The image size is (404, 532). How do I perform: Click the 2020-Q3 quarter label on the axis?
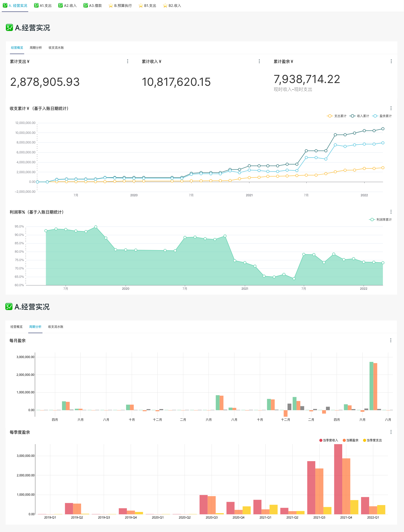[x=212, y=517]
